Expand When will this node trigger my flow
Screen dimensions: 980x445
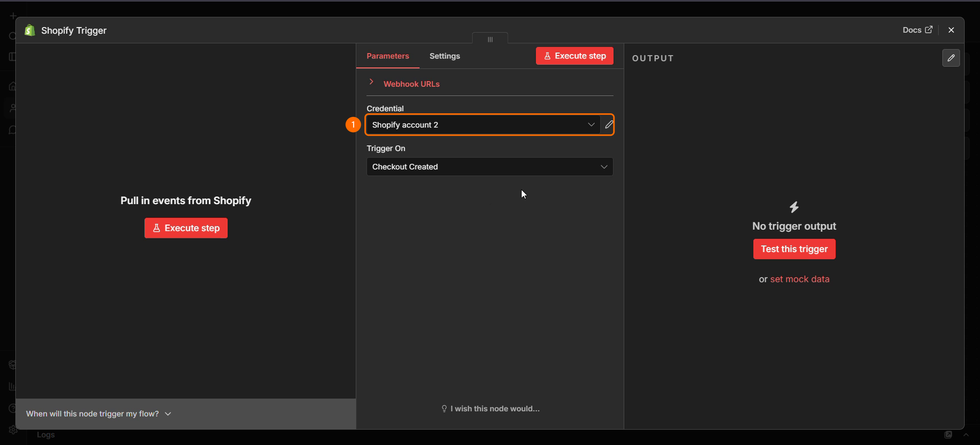[x=99, y=414]
